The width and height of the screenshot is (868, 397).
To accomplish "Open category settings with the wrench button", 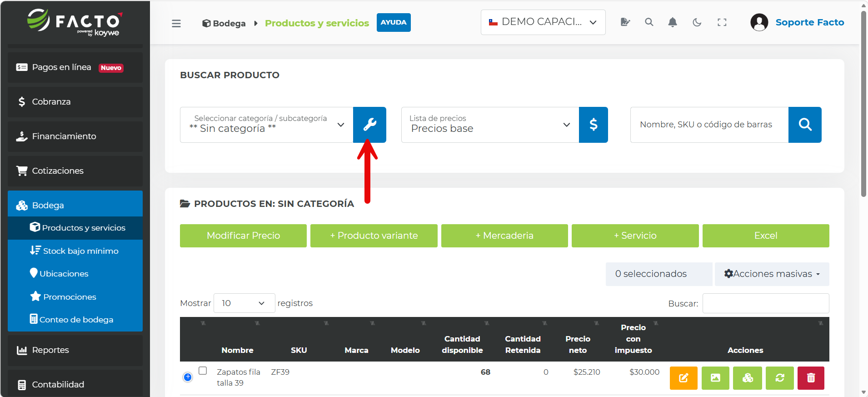I will (x=369, y=125).
